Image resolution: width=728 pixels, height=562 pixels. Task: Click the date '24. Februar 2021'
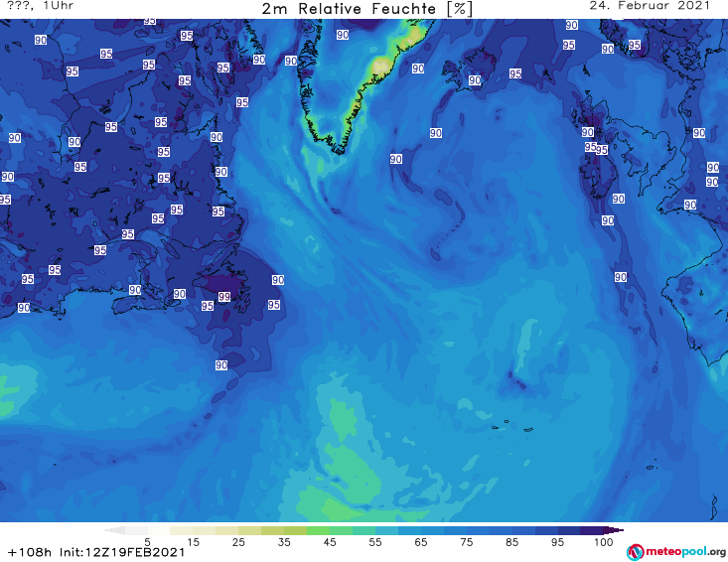point(650,6)
